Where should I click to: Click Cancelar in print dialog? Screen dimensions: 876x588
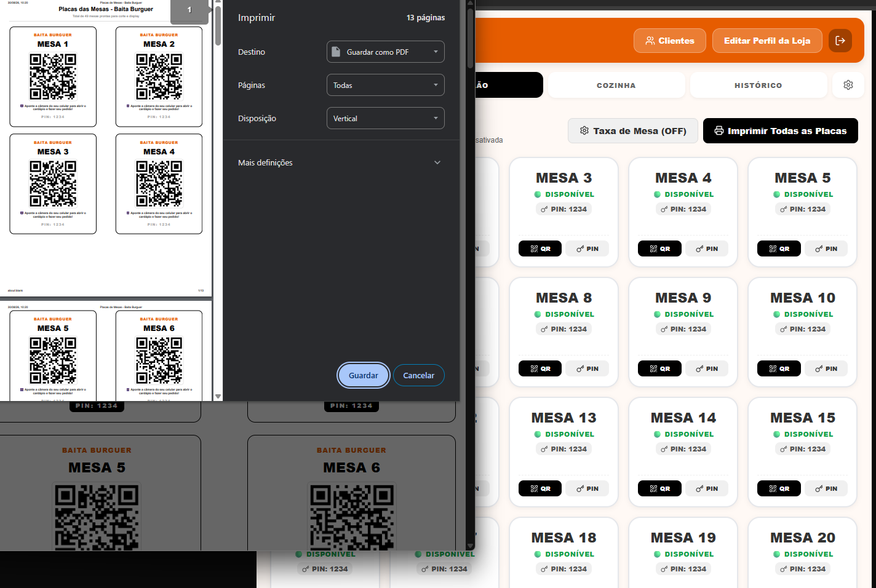(419, 375)
